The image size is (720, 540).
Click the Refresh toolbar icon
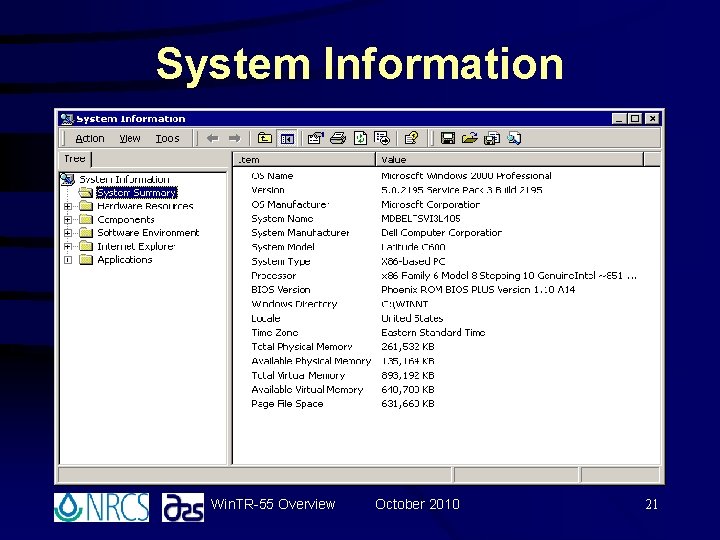pos(360,138)
